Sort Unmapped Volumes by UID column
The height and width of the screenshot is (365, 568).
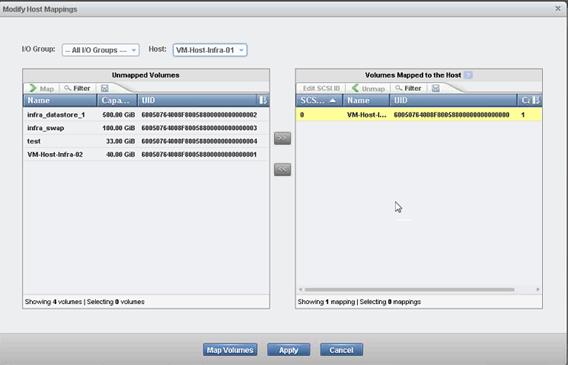point(197,100)
